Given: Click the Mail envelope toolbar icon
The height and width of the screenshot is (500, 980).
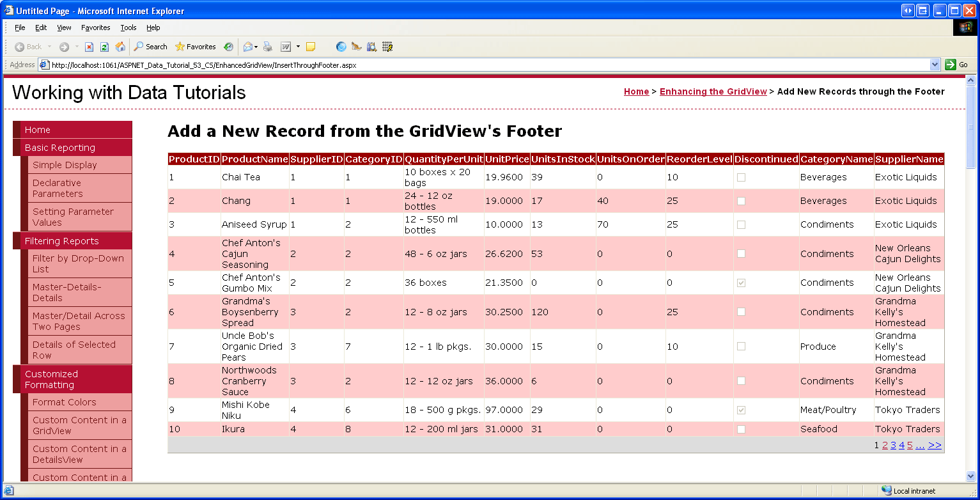Looking at the screenshot, I should (x=247, y=47).
